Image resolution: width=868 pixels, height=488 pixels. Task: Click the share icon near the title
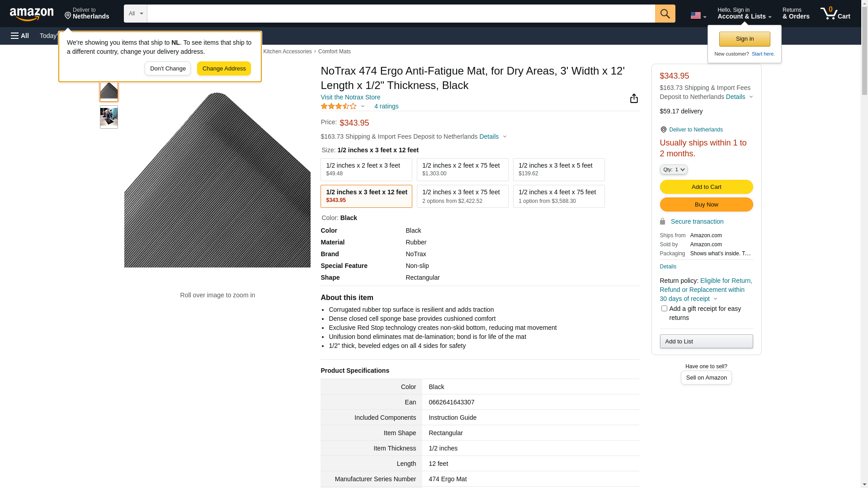pos(634,99)
